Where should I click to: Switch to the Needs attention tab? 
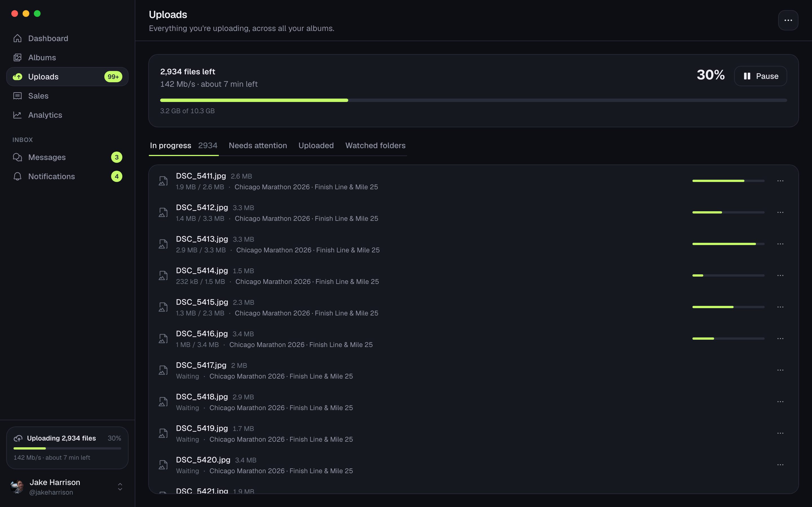[x=258, y=146]
